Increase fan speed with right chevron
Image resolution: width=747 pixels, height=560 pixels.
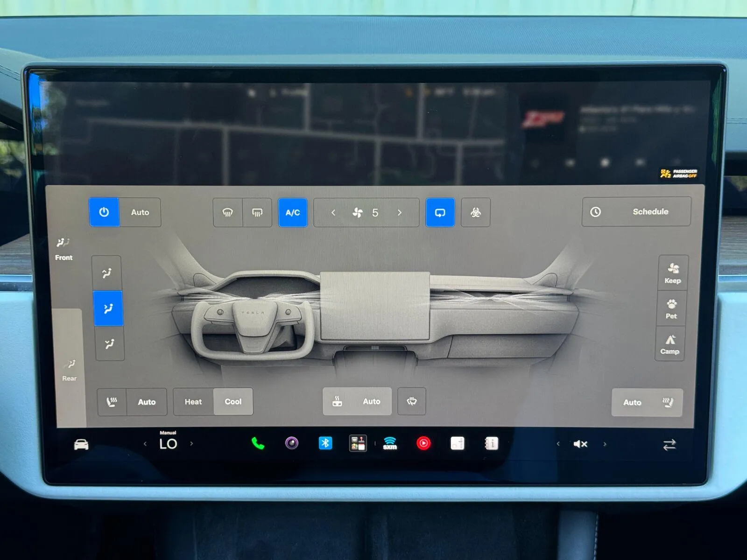pyautogui.click(x=400, y=213)
